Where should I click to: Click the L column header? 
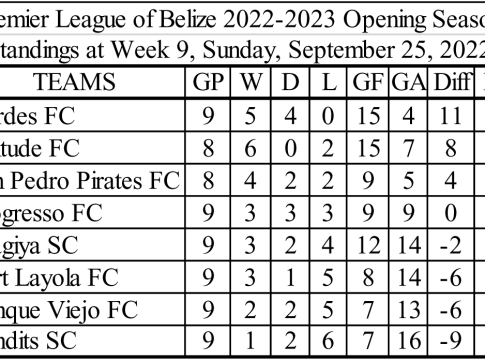pyautogui.click(x=328, y=82)
